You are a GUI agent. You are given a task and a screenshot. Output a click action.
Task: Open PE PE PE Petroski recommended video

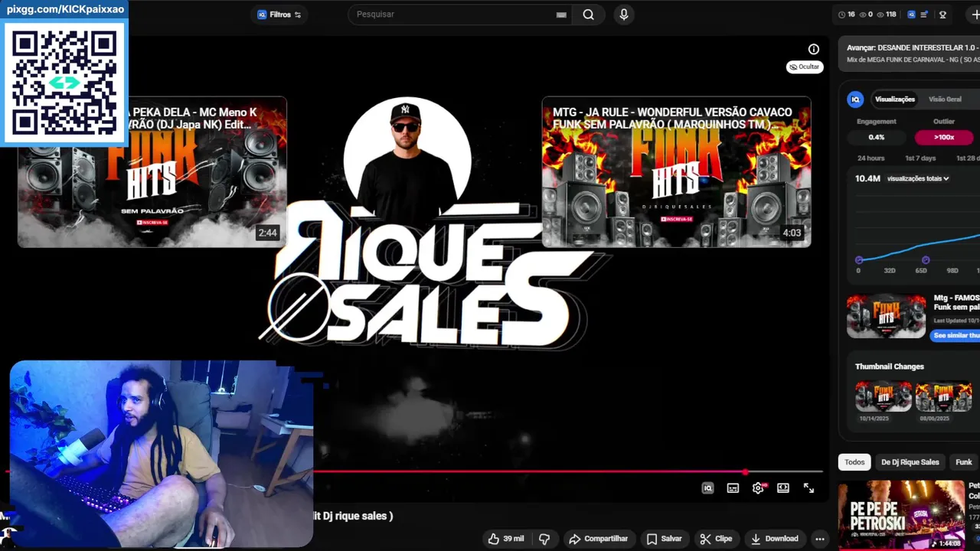901,515
